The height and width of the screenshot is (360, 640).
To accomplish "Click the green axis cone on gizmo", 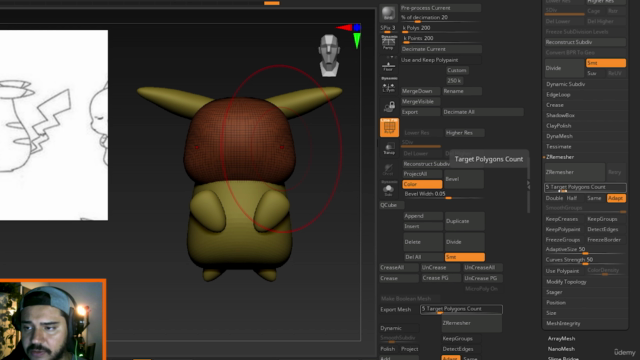I will pyautogui.click(x=357, y=40).
